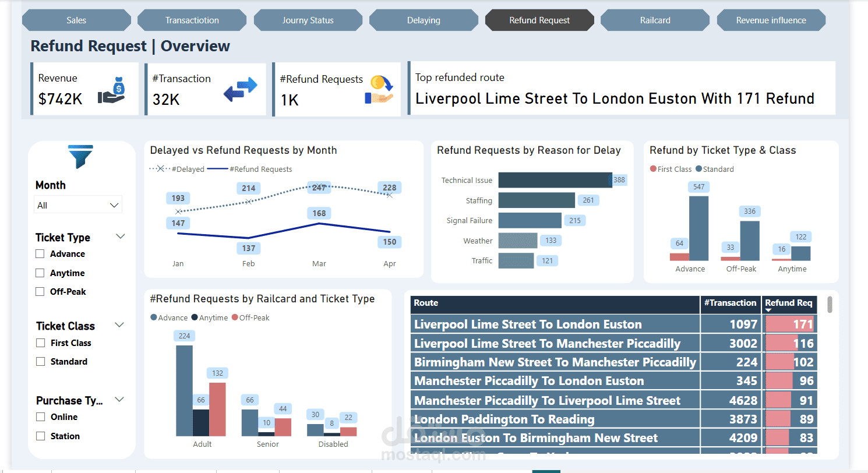Click the Refund Req column sort arrow

(x=768, y=310)
